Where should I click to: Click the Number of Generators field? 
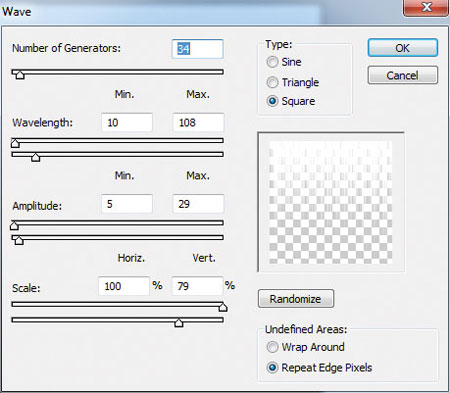[197, 49]
